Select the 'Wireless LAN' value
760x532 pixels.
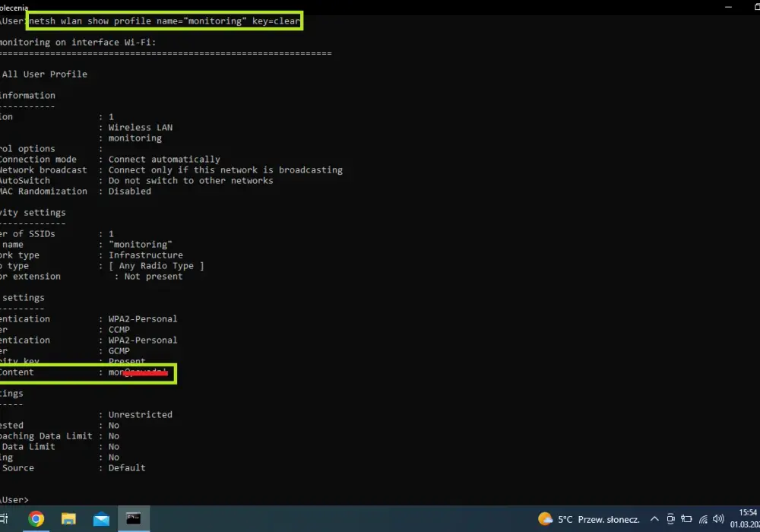click(x=140, y=128)
